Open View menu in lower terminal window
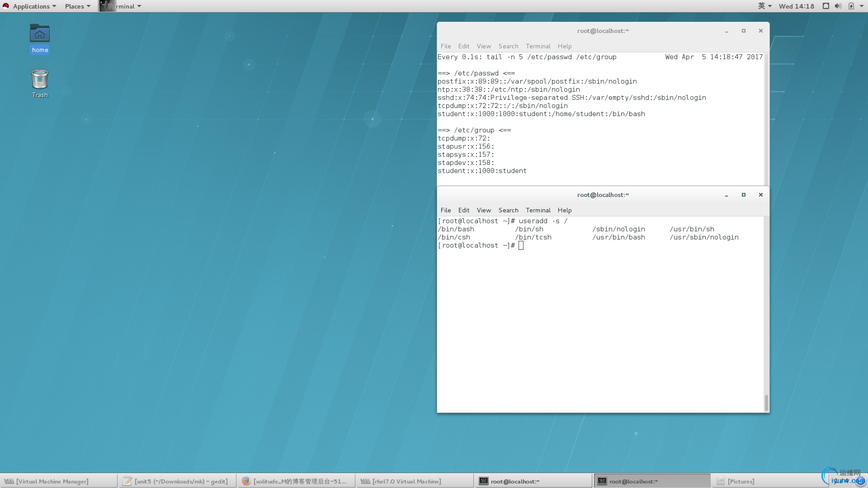The height and width of the screenshot is (488, 868). 483,210
